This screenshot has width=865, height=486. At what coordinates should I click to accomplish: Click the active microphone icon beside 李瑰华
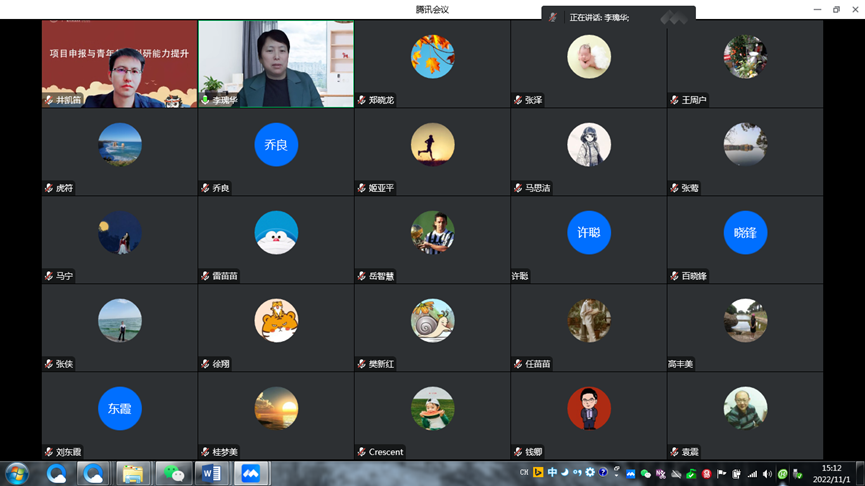205,100
